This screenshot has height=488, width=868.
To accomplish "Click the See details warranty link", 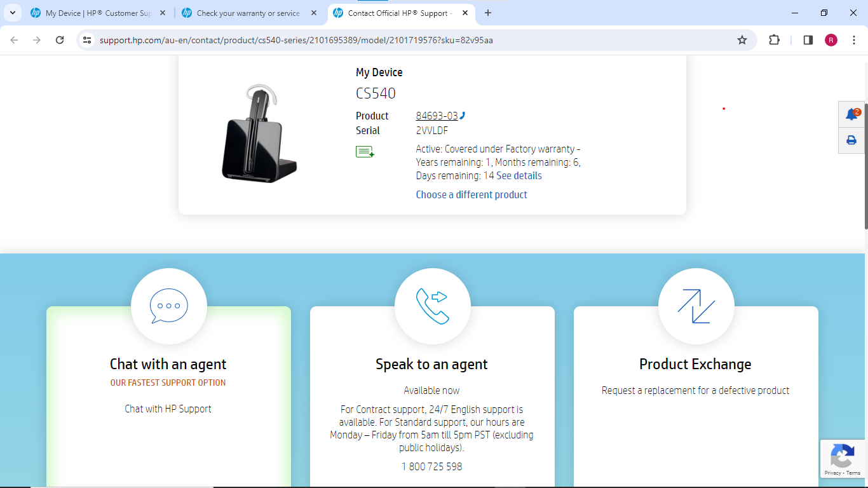I will [519, 176].
